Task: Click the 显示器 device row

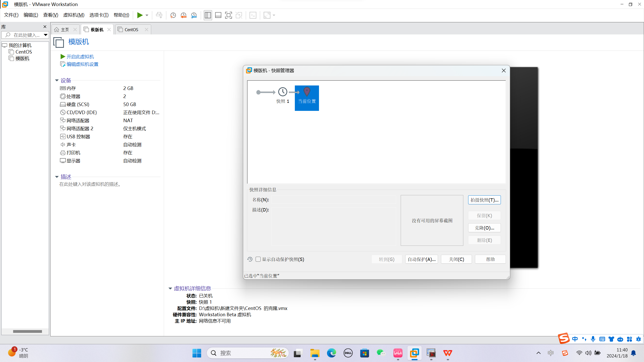Action: click(110, 161)
